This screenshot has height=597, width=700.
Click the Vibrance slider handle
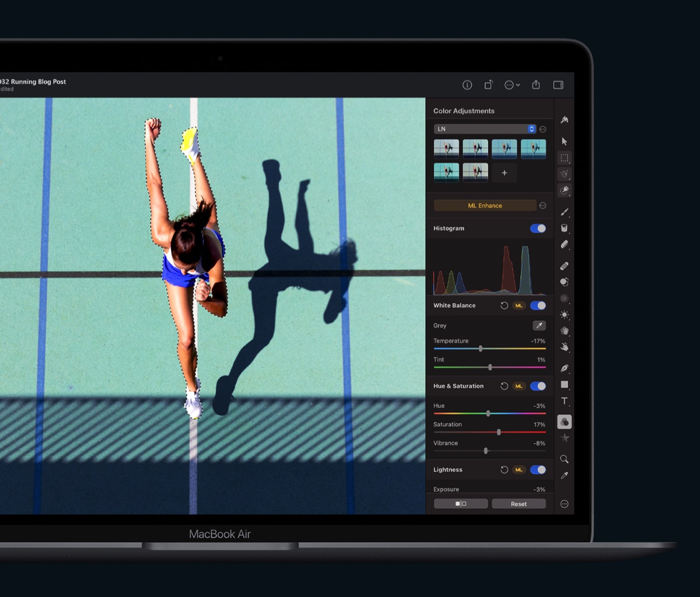(x=485, y=451)
